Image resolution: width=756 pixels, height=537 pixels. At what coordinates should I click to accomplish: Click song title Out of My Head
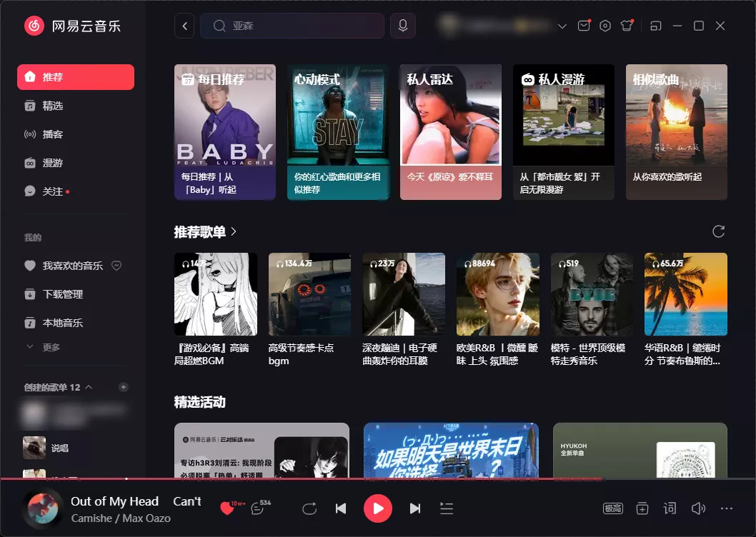[x=115, y=501]
